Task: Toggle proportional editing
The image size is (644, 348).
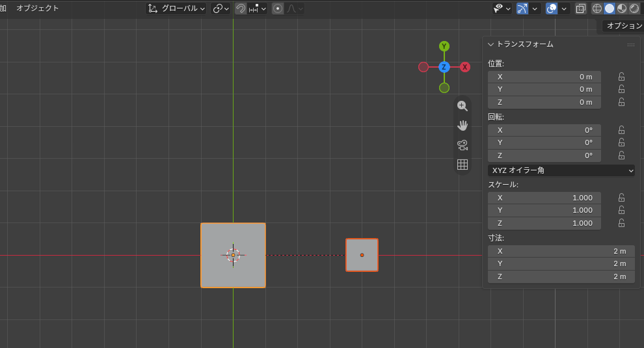Action: pos(278,8)
